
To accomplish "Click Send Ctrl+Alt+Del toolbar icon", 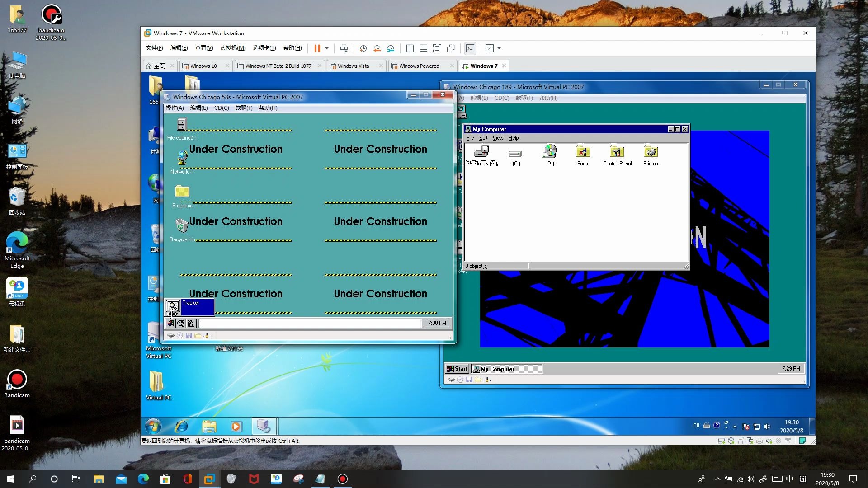I will [x=344, y=48].
